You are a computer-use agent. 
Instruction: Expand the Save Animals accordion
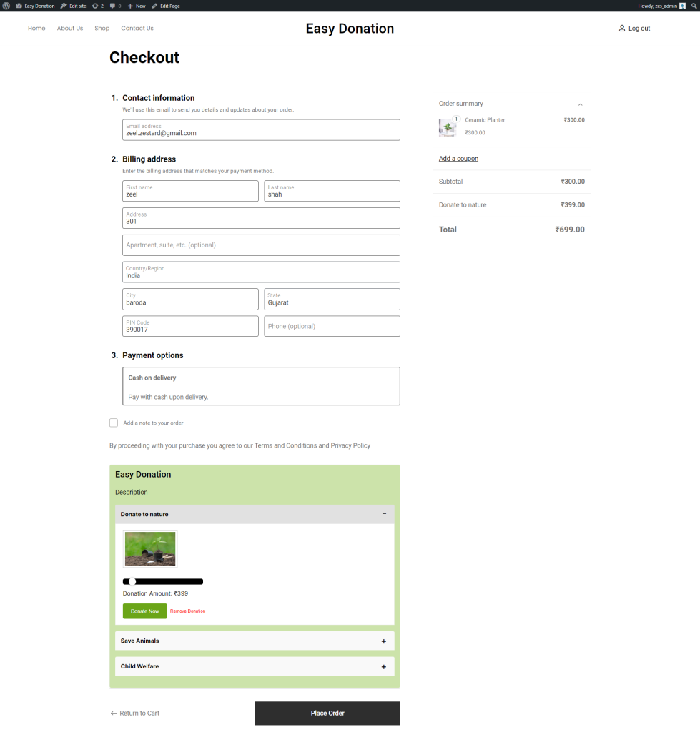(x=255, y=641)
